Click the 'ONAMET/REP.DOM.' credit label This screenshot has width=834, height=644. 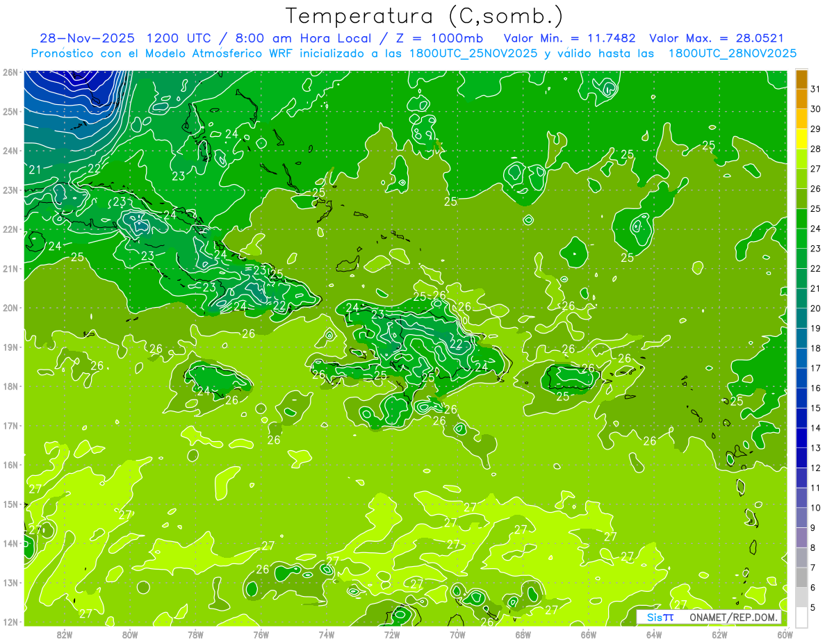click(x=733, y=617)
